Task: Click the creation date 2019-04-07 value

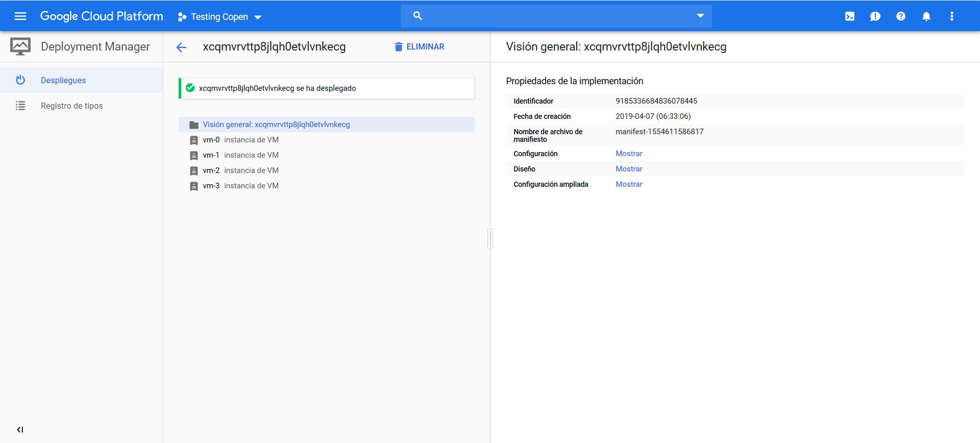Action: click(653, 116)
